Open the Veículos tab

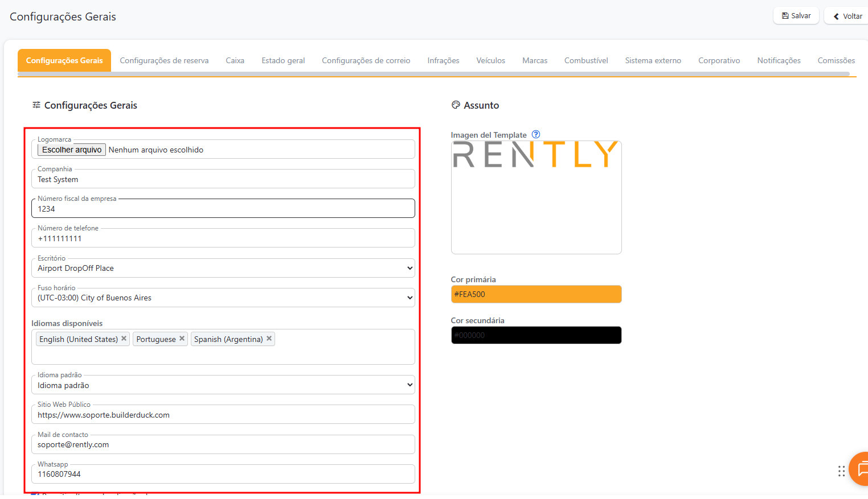[490, 60]
